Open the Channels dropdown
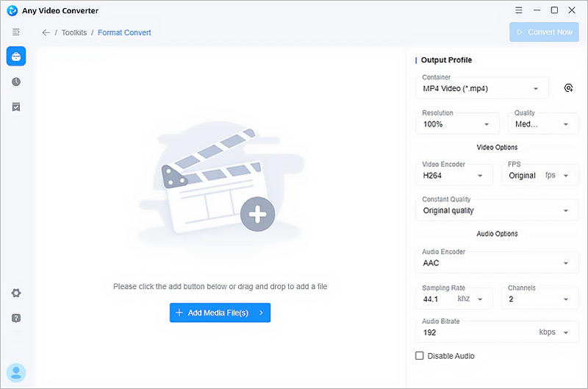This screenshot has height=389, width=588. [x=540, y=299]
